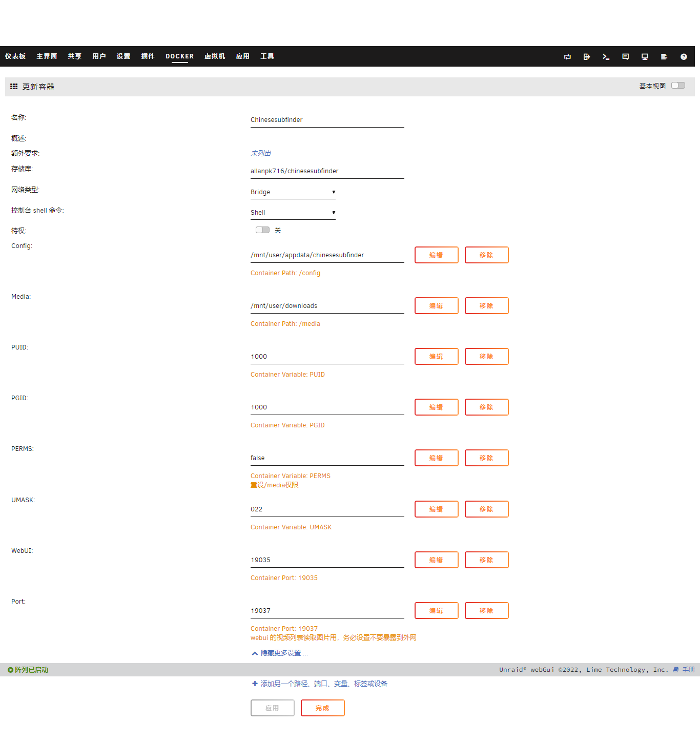Click the grid icon beside 更新容器
Viewport: 700px width, 743px height.
point(13,86)
